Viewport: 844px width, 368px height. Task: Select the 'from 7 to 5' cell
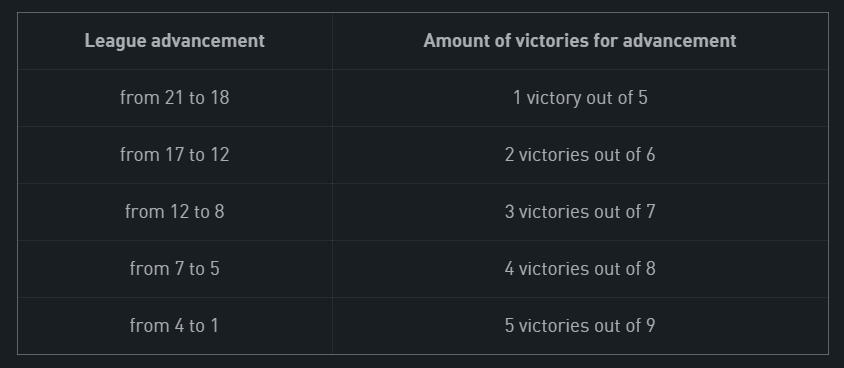tap(175, 269)
